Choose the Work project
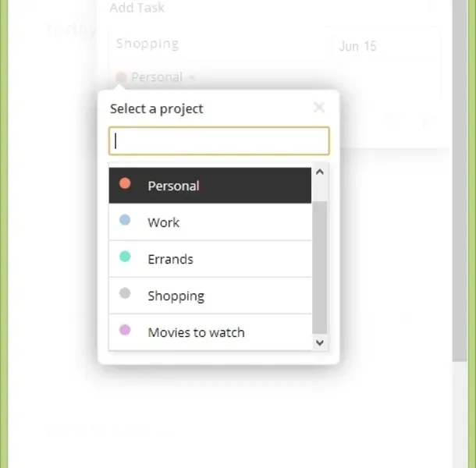Screen dimensions: 476x468 pyautogui.click(x=163, y=222)
